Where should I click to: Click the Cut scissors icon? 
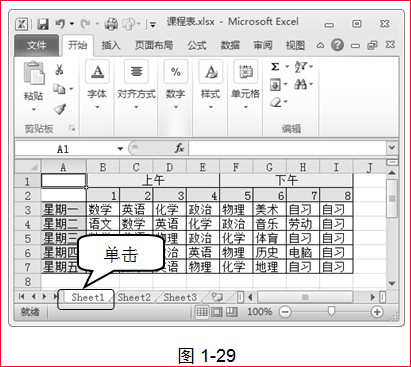[x=59, y=69]
